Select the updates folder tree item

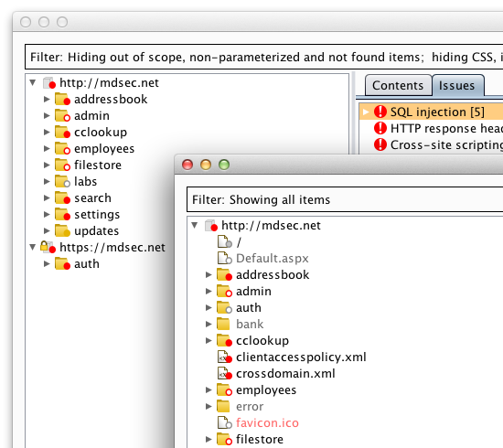pyautogui.click(x=96, y=231)
